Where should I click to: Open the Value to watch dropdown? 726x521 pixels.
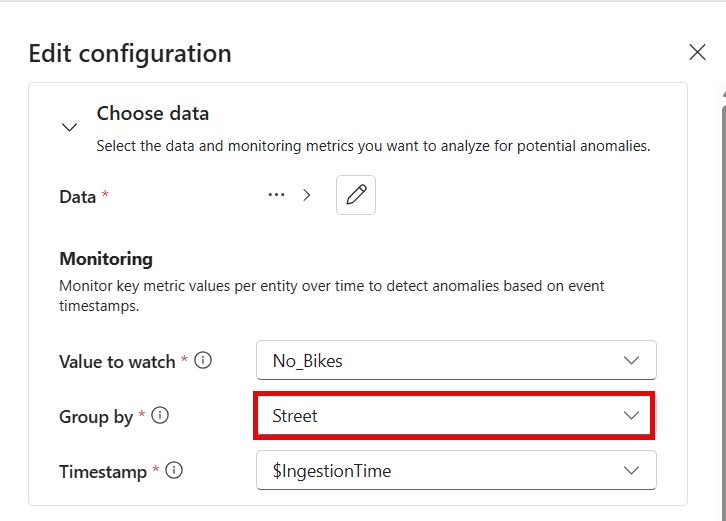pos(456,360)
